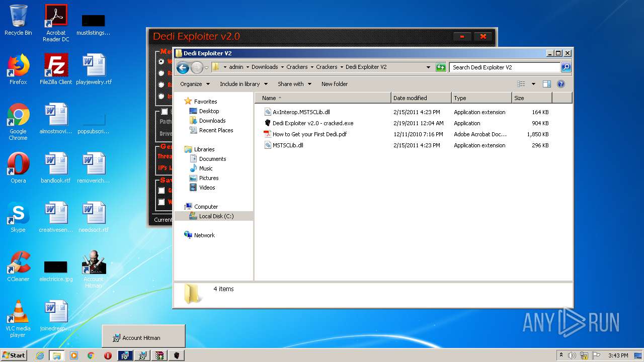644x362 pixels.
Task: Open address bar previous locations dropdown
Action: pos(428,67)
